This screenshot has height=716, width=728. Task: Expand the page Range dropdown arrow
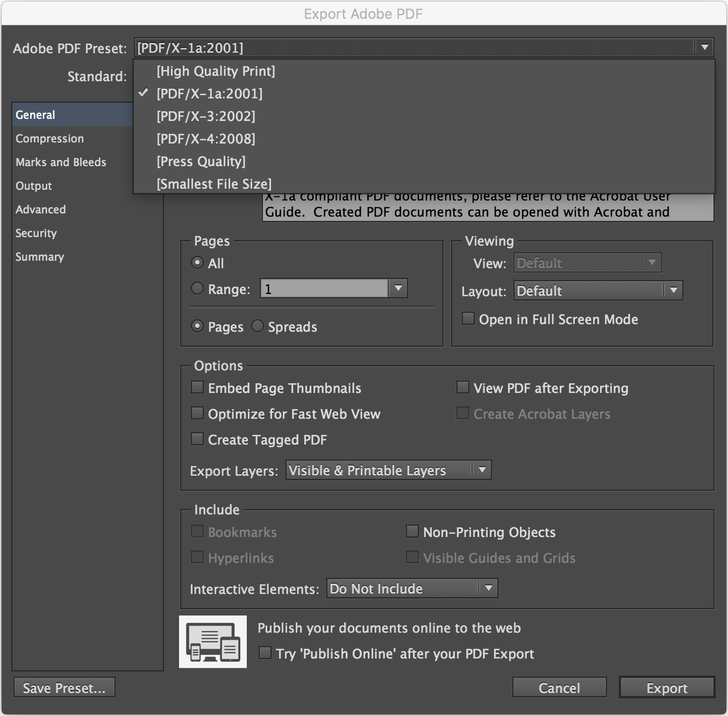point(398,289)
